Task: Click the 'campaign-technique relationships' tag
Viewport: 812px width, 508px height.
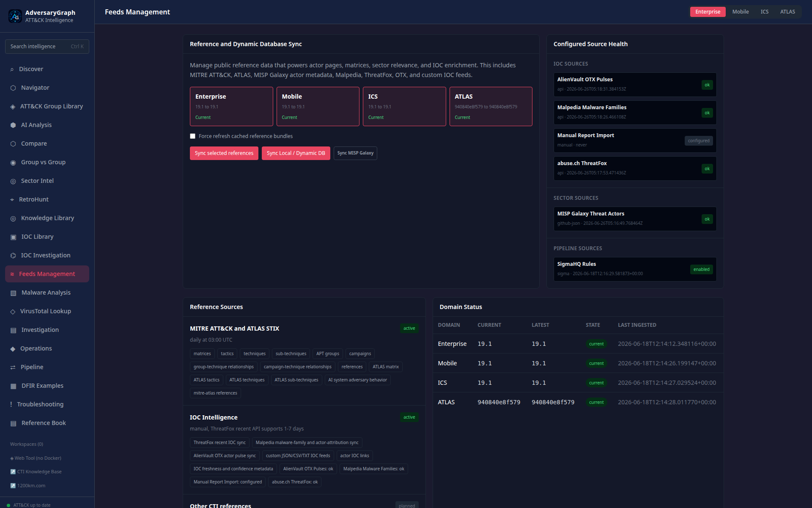Action: [x=297, y=367]
